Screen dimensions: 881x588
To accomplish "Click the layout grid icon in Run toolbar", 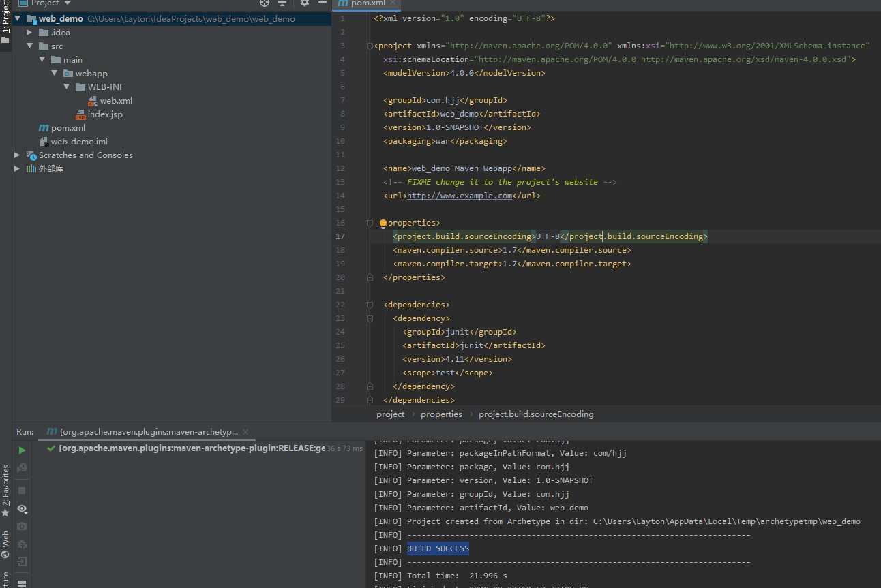I will (x=22, y=583).
